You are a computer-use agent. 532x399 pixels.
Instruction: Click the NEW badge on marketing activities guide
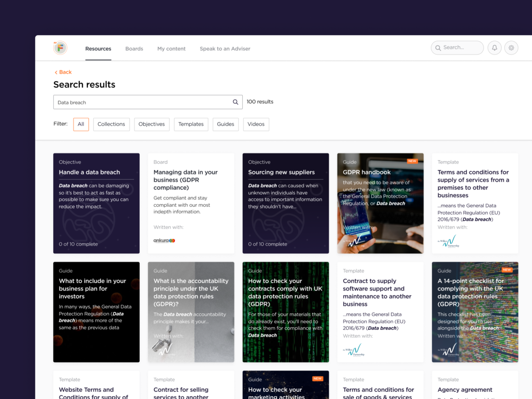pyautogui.click(x=318, y=379)
